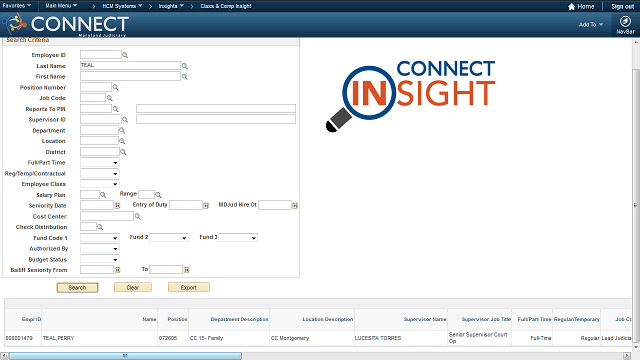This screenshot has height=360, width=640.
Task: Click the Export button
Action: pos(189,287)
